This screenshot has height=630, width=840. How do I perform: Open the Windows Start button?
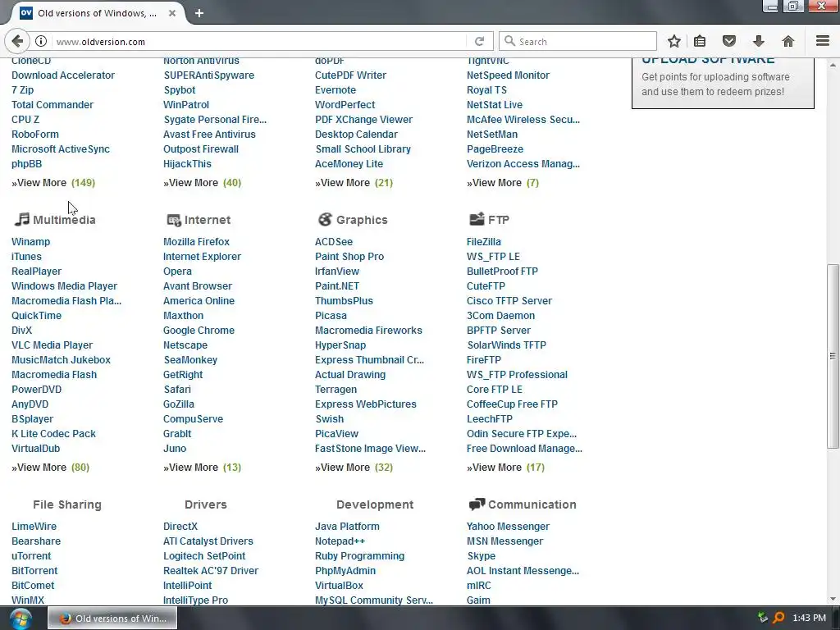[x=21, y=619]
